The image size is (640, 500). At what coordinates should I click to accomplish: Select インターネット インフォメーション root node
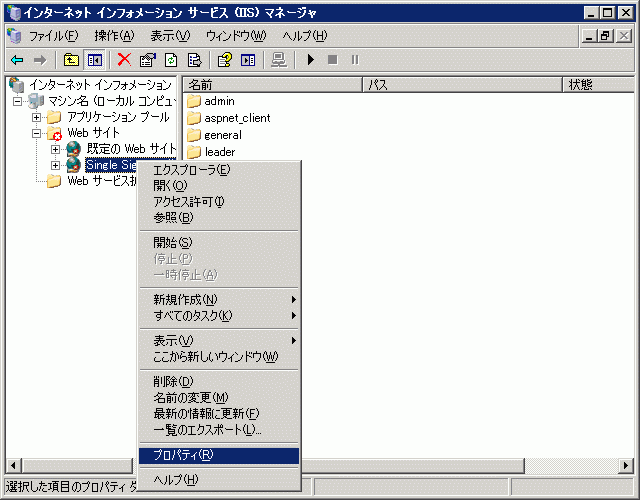coord(100,85)
